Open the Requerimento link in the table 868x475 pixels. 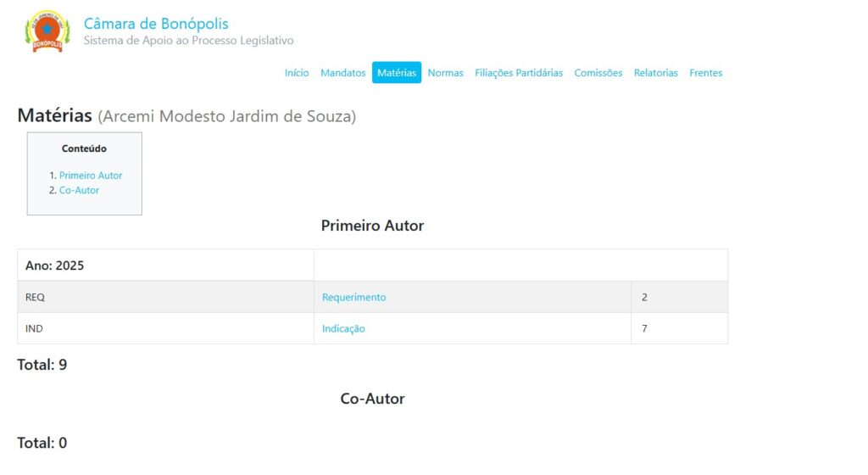tap(353, 298)
